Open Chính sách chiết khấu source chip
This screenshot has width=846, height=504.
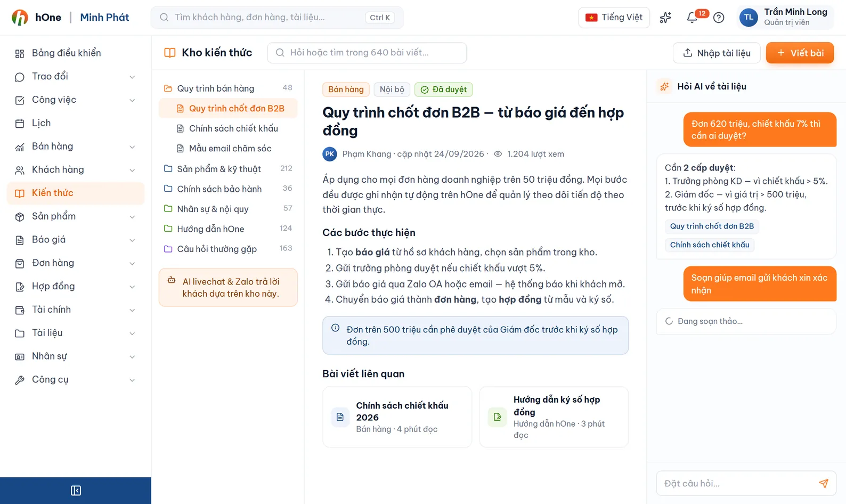[710, 245]
